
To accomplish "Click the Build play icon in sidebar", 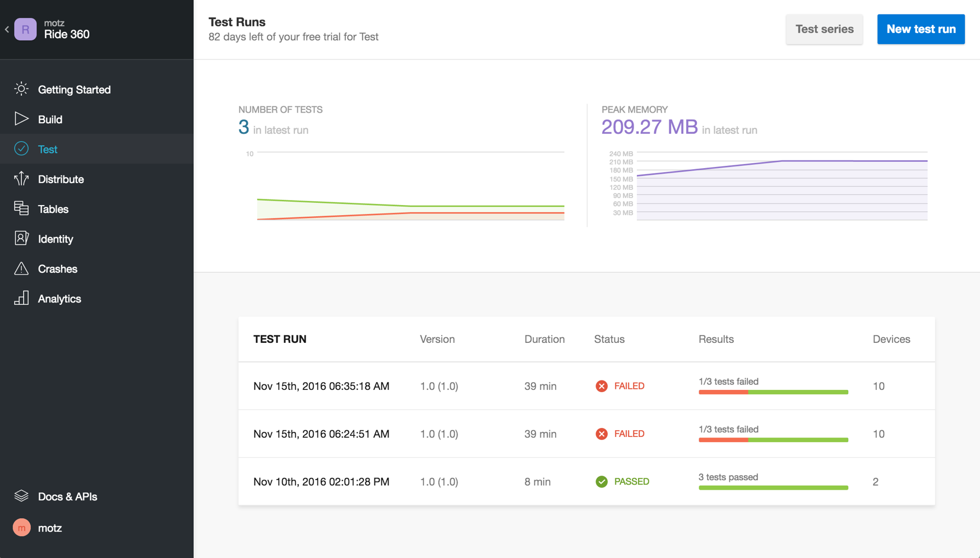I will [21, 119].
